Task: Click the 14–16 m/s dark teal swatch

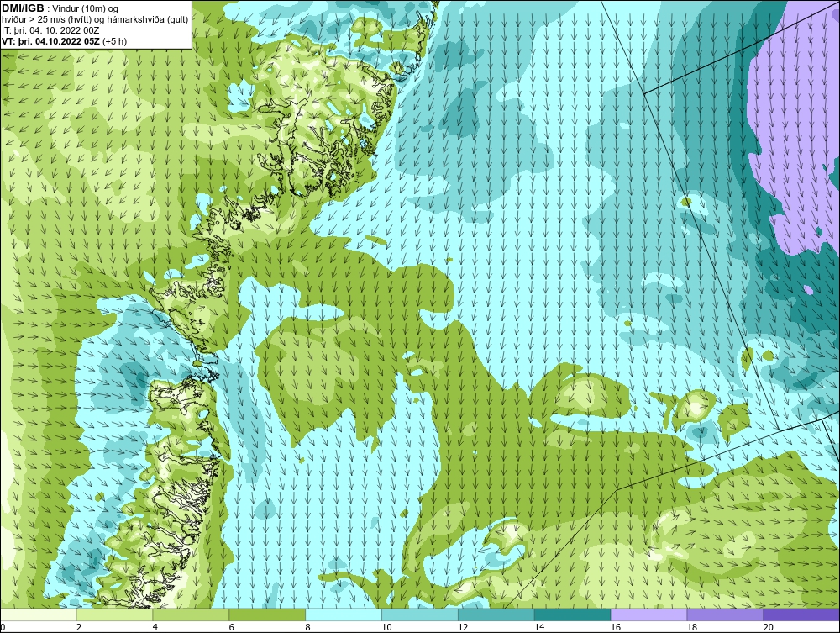Action: [573, 615]
